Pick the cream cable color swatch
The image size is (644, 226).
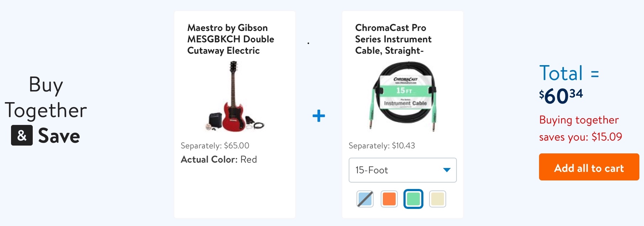pos(437,199)
